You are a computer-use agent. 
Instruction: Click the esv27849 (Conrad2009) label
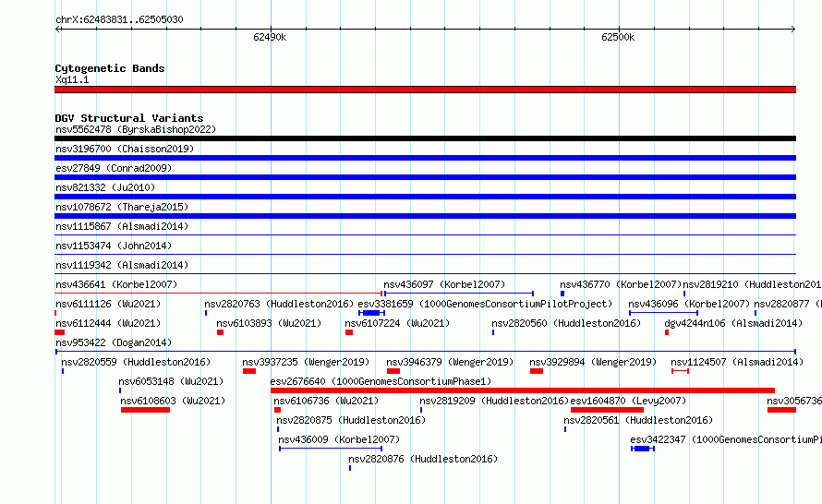114,168
